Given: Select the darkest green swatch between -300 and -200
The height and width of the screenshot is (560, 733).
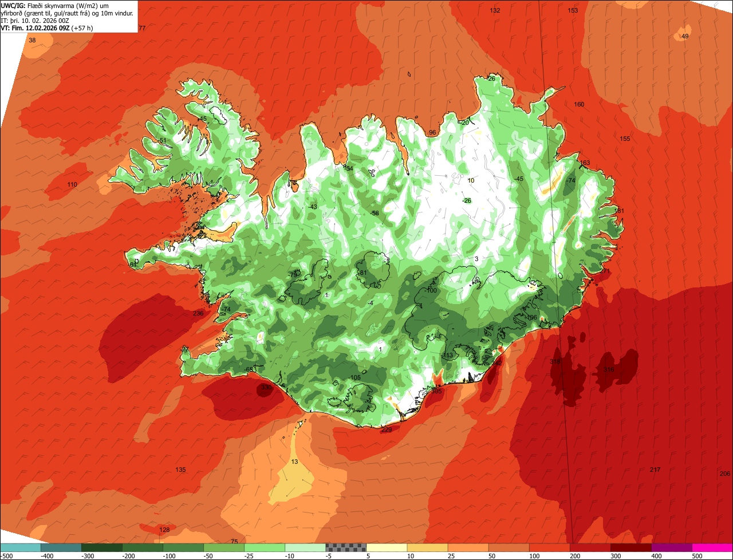Looking at the screenshot, I should (x=101, y=547).
